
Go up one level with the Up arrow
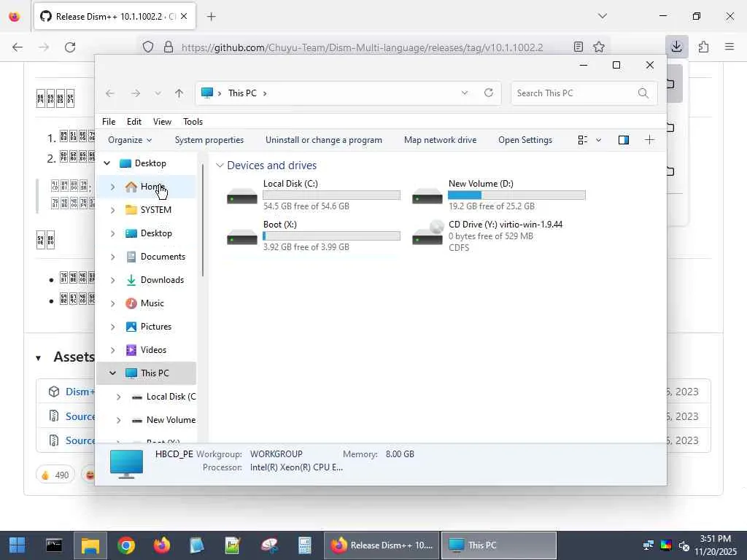coord(179,93)
